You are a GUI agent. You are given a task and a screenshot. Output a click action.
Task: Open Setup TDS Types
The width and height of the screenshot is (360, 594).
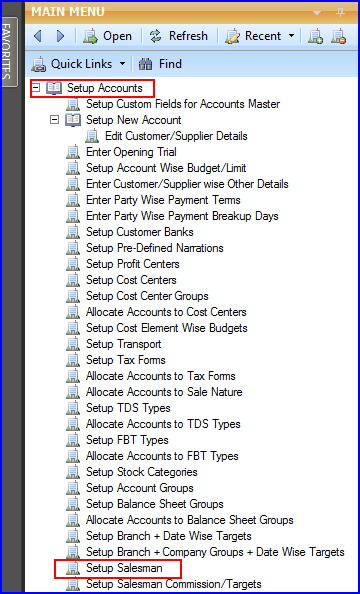coord(128,408)
